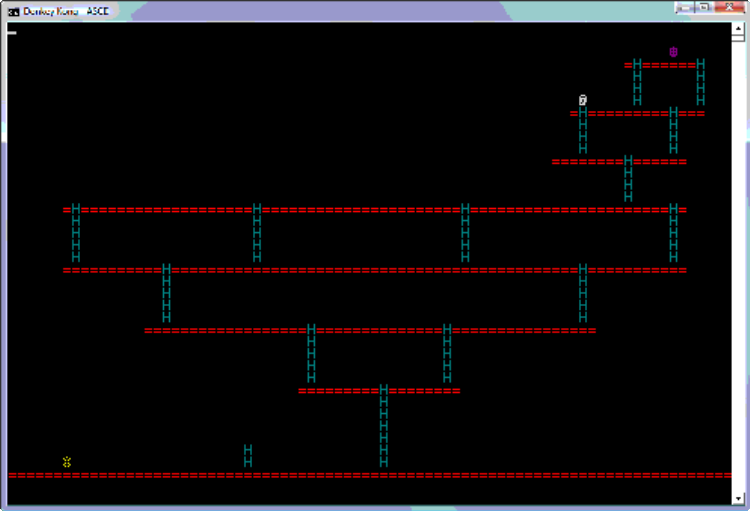Minimize the Donkey Kong ASCII window
The image size is (750, 511).
[x=684, y=7]
